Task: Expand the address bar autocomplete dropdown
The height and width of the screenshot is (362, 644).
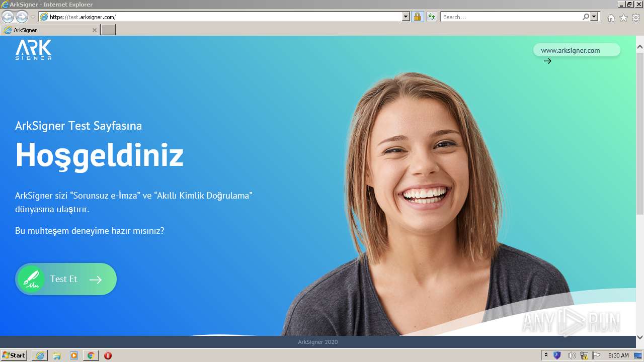Action: click(406, 17)
